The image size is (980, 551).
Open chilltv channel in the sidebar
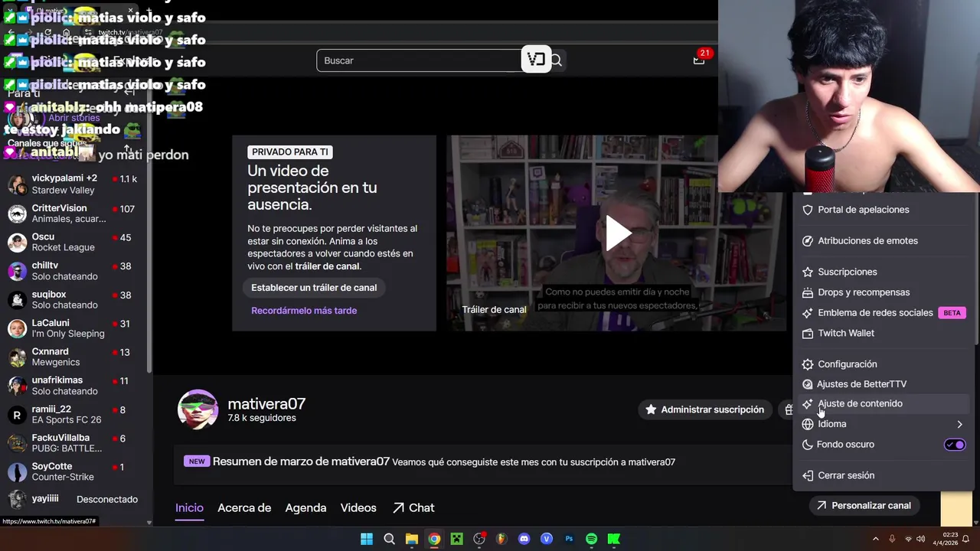[74, 271]
